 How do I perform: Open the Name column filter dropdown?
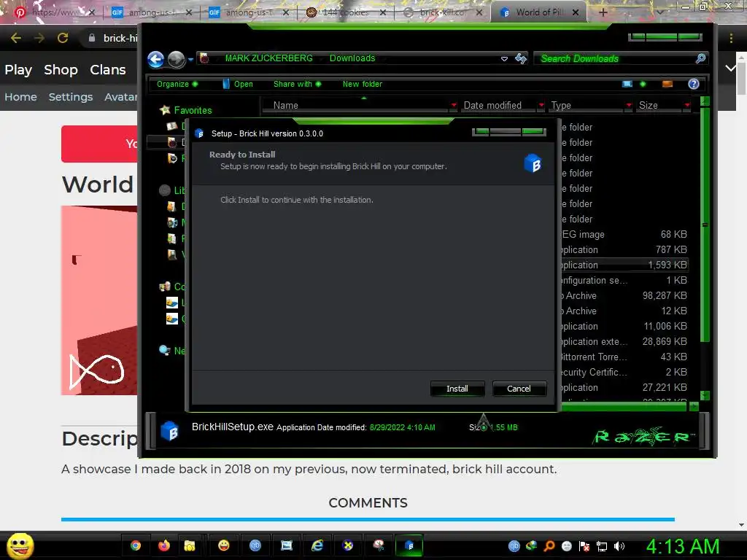(454, 105)
